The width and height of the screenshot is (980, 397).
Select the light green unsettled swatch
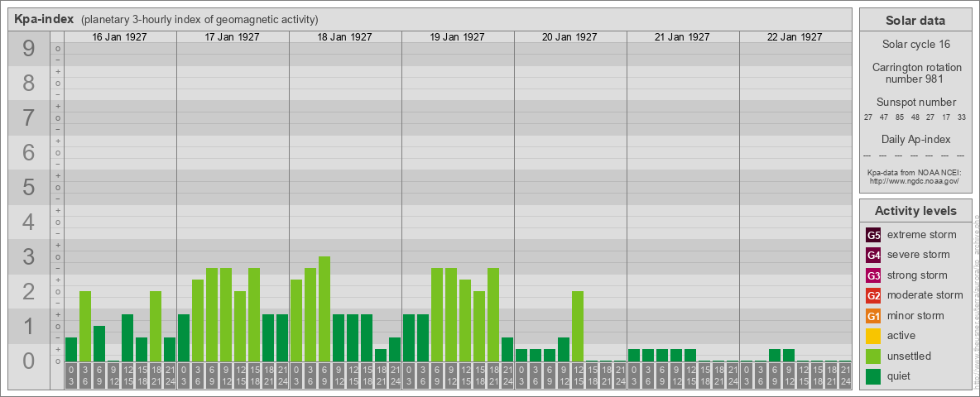[x=873, y=356]
